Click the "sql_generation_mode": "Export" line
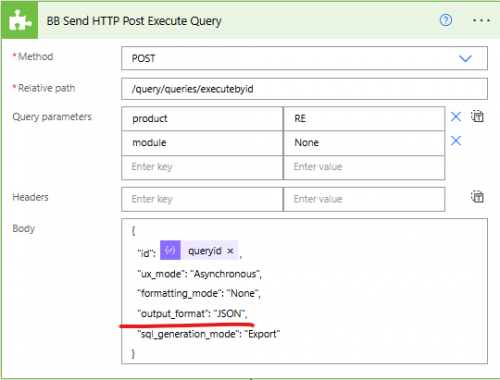 [x=209, y=334]
